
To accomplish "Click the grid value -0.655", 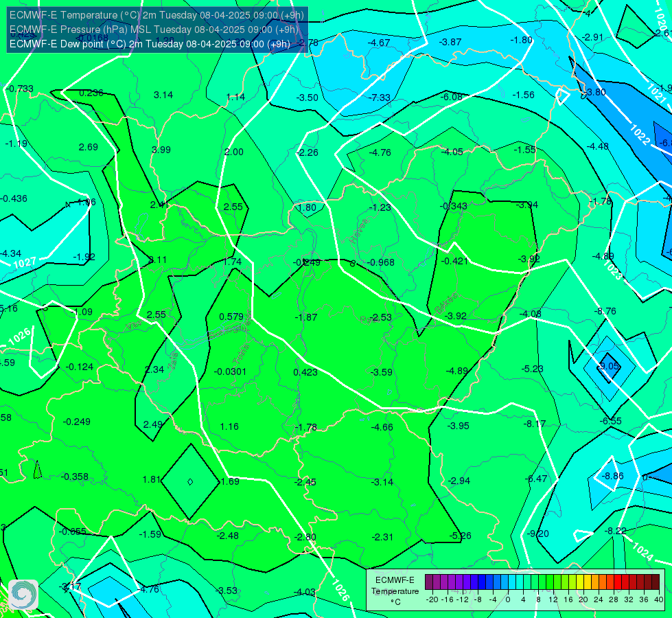I will 73,531.
